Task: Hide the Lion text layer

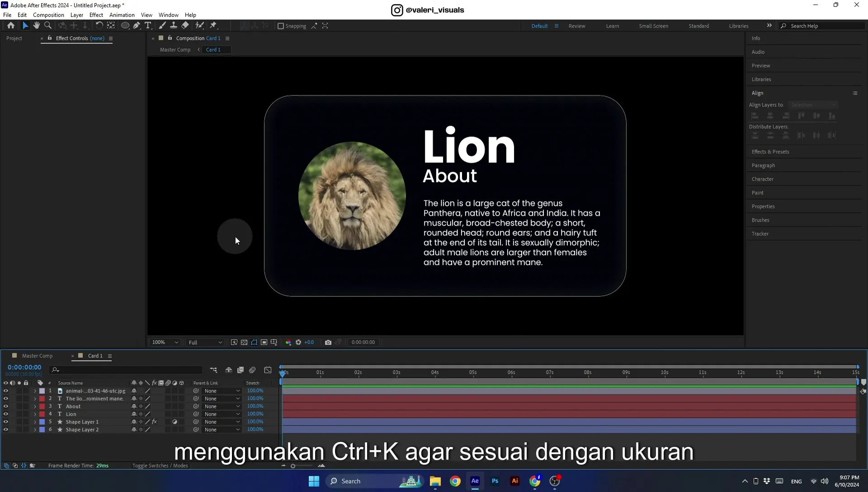Action: coord(6,414)
